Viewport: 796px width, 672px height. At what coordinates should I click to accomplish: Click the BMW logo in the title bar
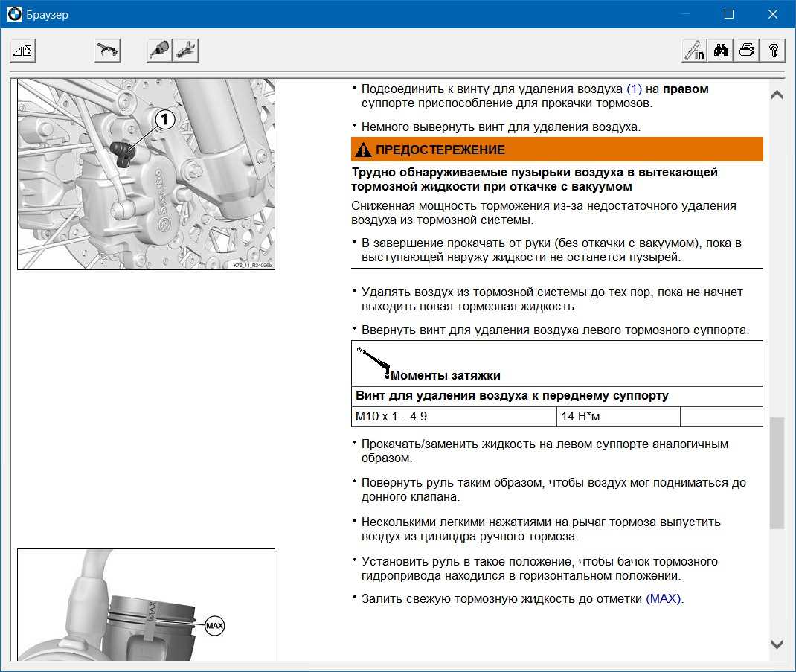pyautogui.click(x=15, y=14)
